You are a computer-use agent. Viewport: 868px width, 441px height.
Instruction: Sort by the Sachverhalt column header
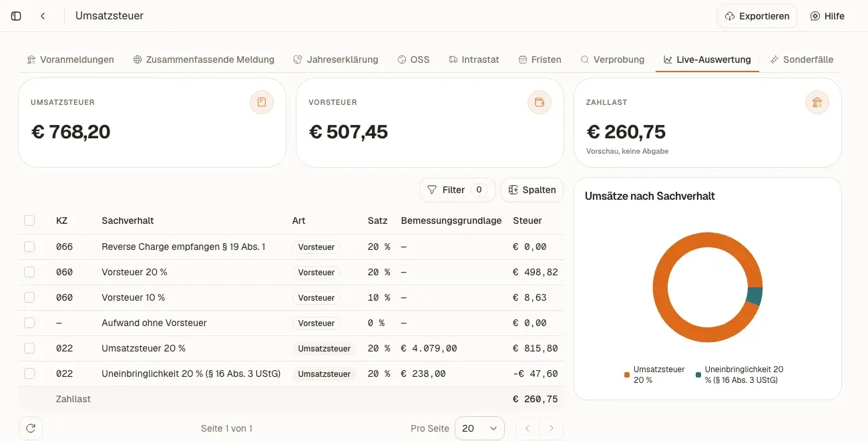[128, 220]
